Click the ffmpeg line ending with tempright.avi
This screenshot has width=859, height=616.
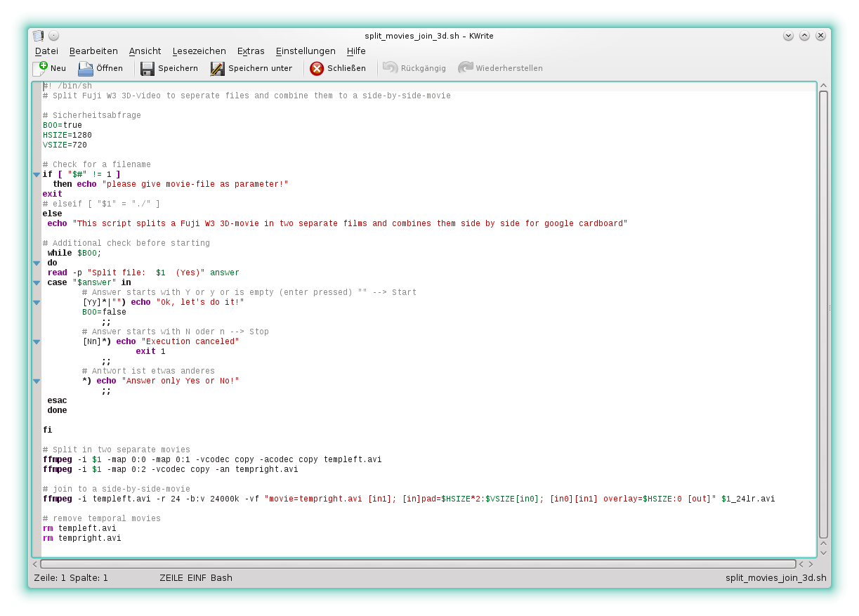[171, 469]
